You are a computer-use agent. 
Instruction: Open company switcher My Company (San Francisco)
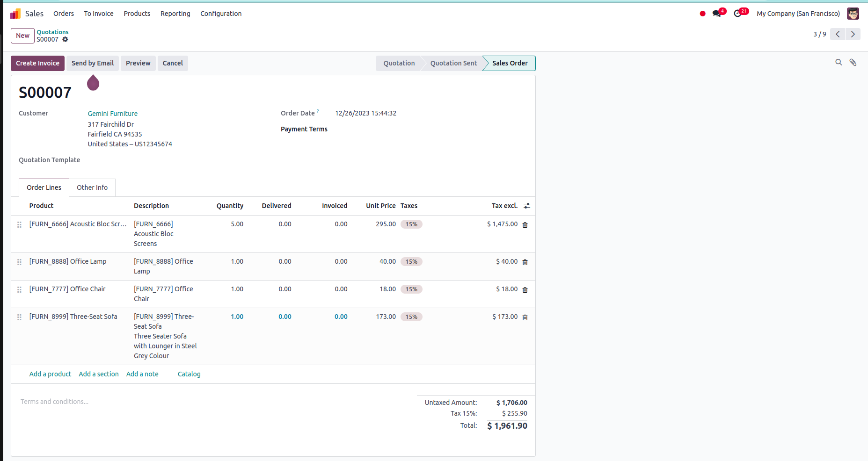[x=798, y=14]
